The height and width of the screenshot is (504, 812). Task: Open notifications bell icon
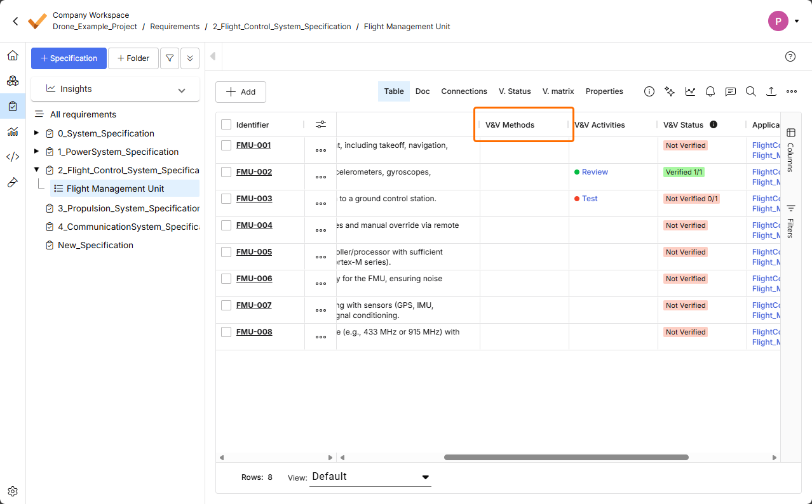point(710,91)
